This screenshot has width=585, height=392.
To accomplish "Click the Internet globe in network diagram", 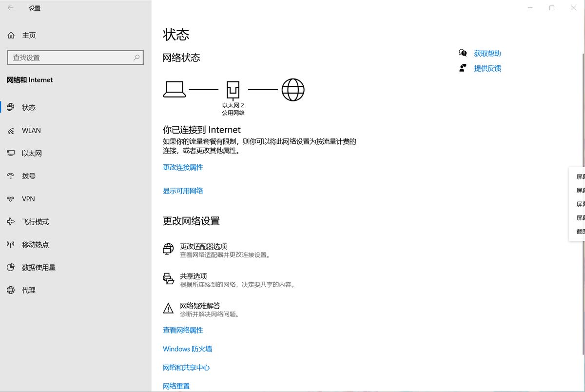I will pyautogui.click(x=293, y=90).
